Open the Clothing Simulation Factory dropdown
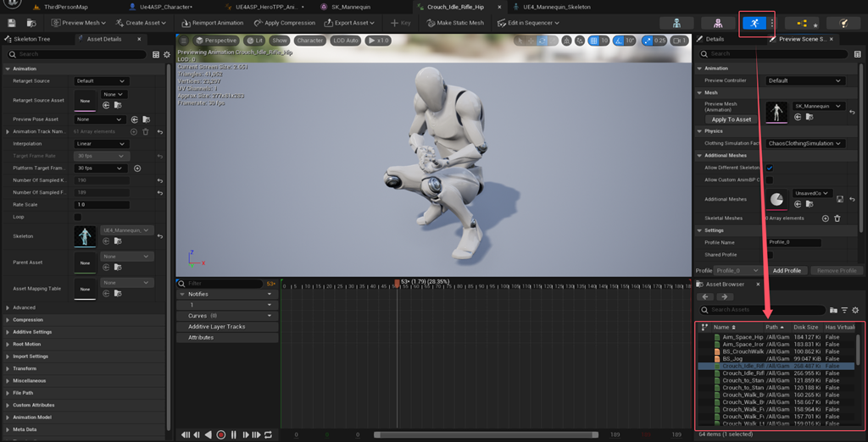The width and height of the screenshot is (868, 442). click(x=805, y=143)
